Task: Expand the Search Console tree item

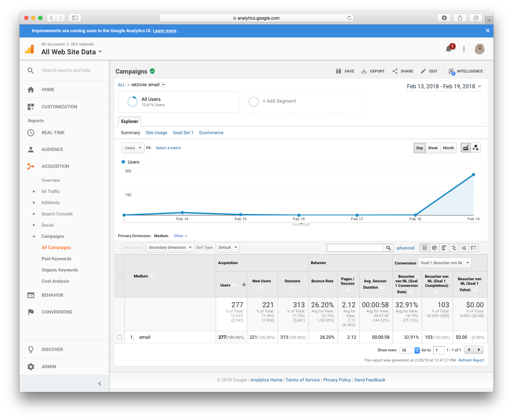Action: point(34,214)
